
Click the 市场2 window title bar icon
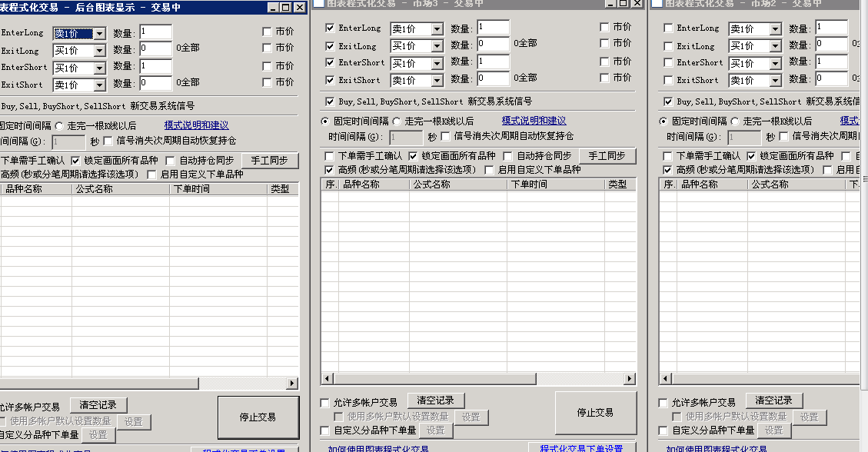(657, 4)
